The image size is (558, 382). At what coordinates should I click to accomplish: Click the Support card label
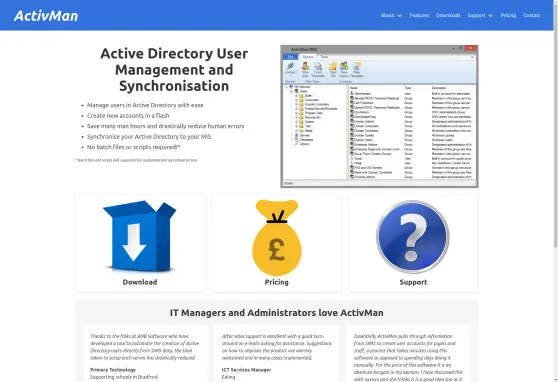tap(413, 282)
